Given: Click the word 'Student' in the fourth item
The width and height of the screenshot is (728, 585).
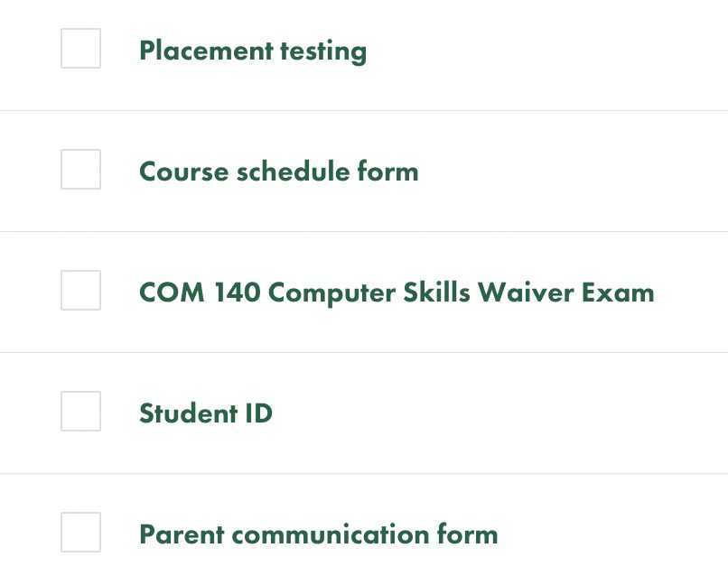Looking at the screenshot, I should tap(189, 413).
